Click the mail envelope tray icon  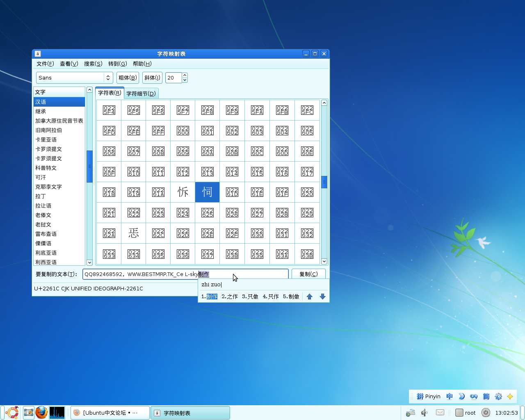[x=440, y=413]
